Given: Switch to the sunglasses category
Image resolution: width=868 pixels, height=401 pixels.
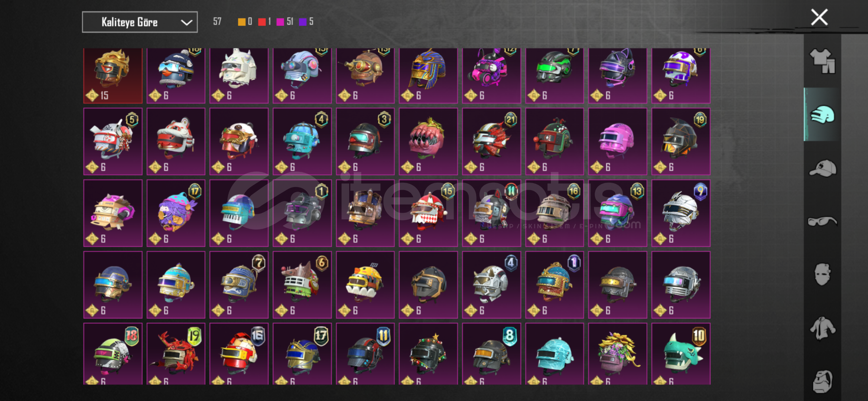Looking at the screenshot, I should tap(822, 222).
